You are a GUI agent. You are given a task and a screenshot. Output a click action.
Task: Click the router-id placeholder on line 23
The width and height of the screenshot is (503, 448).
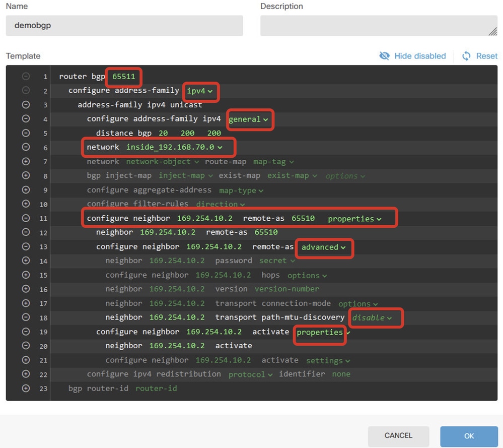156,388
